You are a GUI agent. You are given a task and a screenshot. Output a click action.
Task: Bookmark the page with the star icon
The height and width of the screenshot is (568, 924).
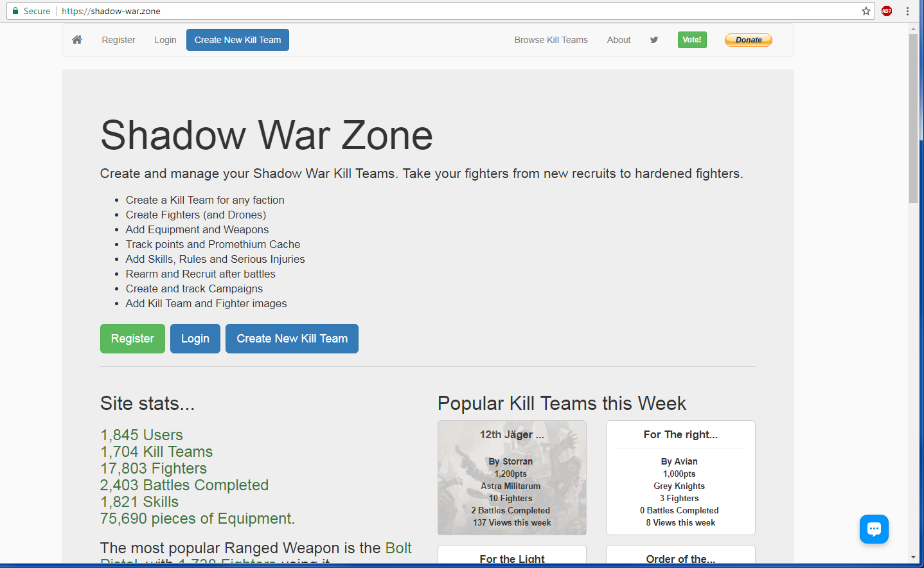(x=866, y=11)
